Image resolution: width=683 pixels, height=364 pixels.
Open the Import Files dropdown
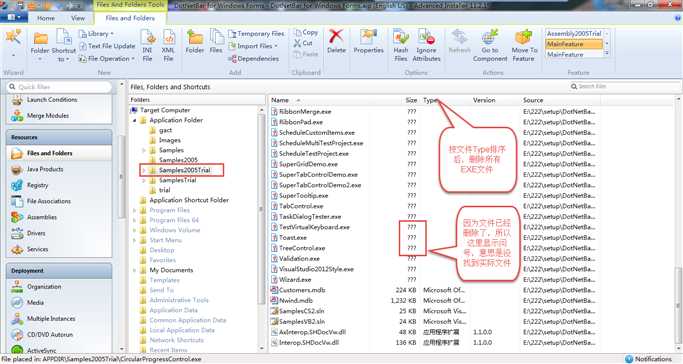tap(254, 46)
